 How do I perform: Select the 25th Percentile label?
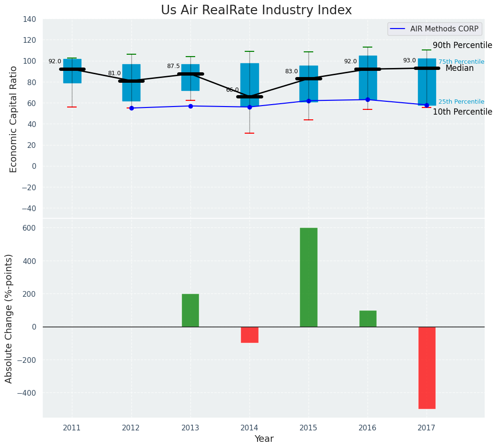(461, 102)
